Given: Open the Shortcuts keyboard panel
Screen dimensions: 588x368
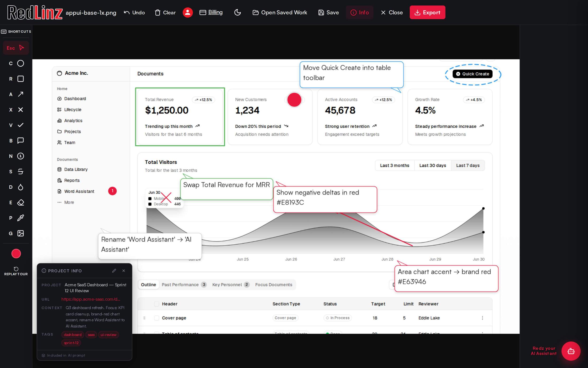Looking at the screenshot, I should point(16,31).
